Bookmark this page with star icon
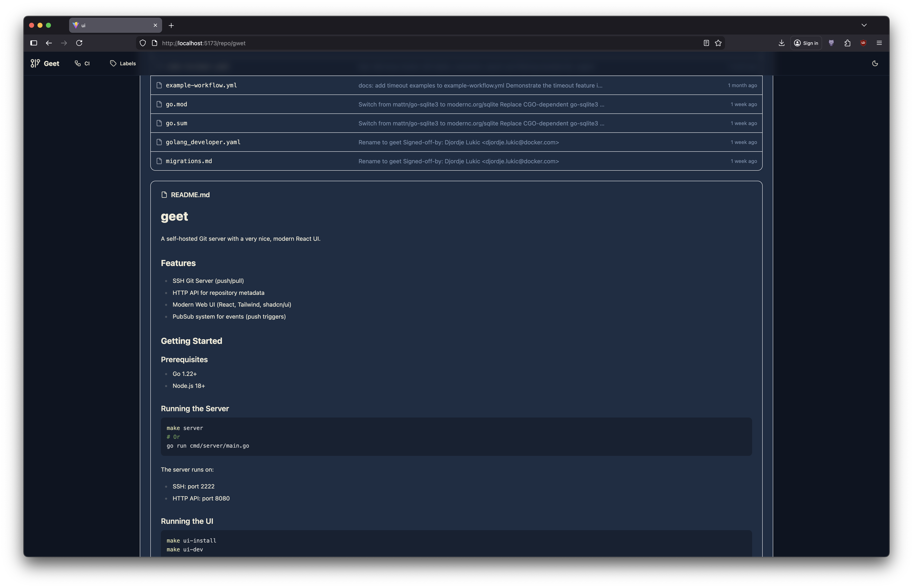 point(718,43)
